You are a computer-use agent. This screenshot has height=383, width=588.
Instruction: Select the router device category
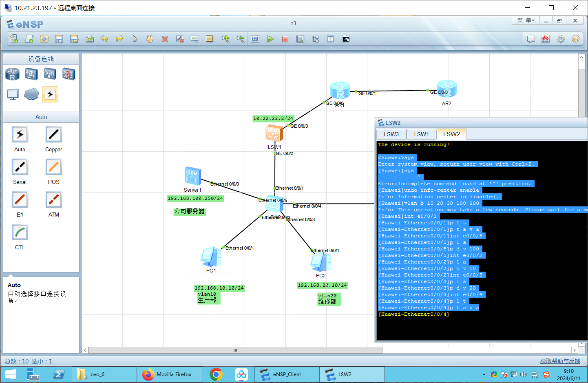tap(13, 74)
